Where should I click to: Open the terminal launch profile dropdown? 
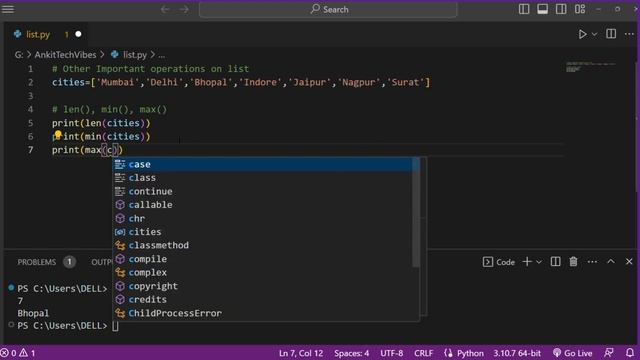pos(539,262)
